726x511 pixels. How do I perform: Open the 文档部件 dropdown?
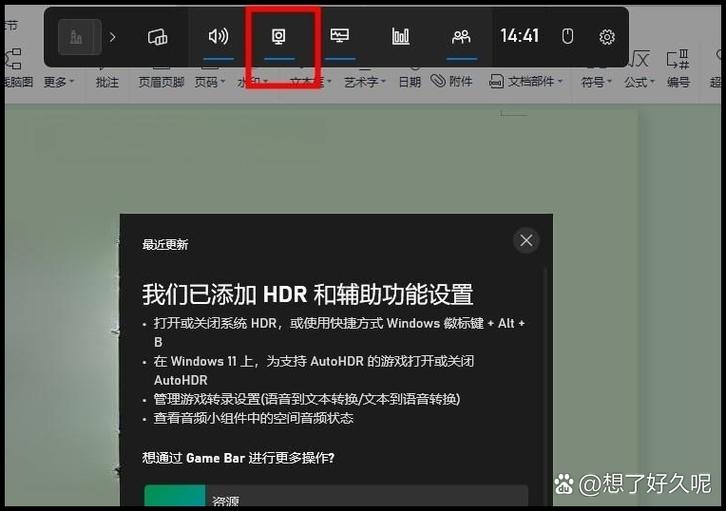526,81
